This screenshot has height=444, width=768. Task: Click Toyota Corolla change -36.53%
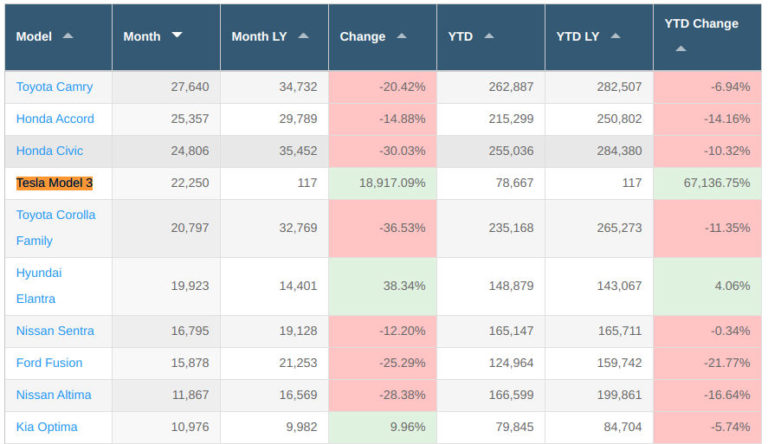402,228
